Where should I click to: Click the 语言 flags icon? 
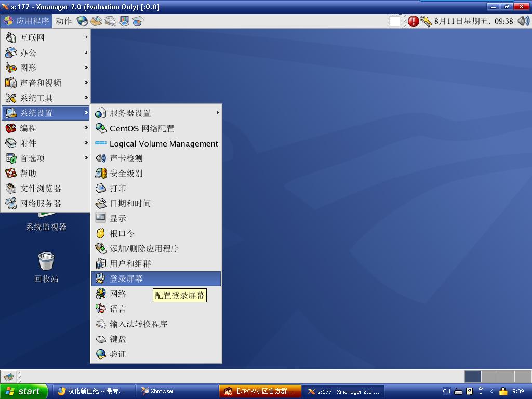point(100,309)
